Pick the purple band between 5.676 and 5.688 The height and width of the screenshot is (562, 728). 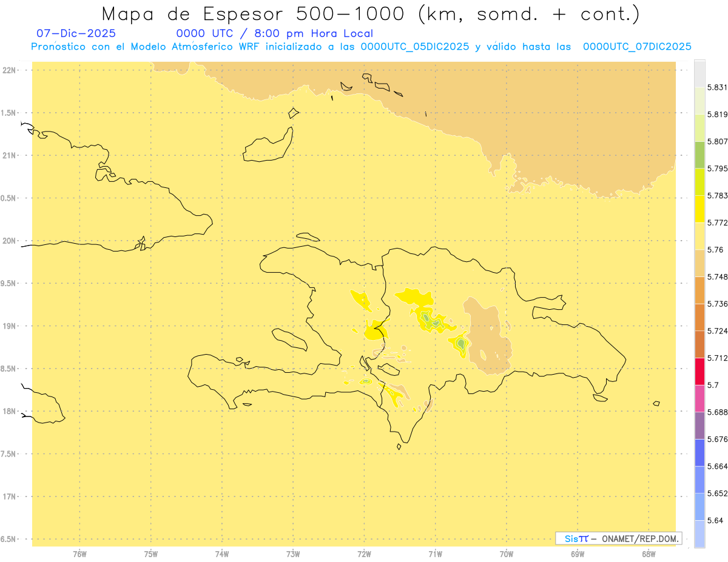pyautogui.click(x=699, y=425)
